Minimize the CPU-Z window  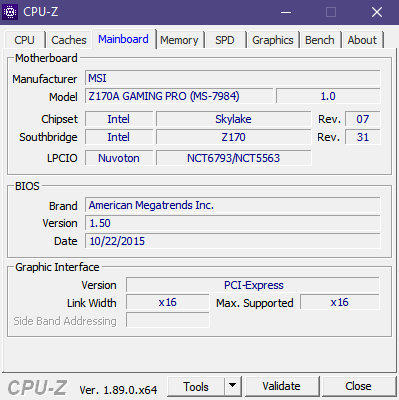[x=286, y=12]
